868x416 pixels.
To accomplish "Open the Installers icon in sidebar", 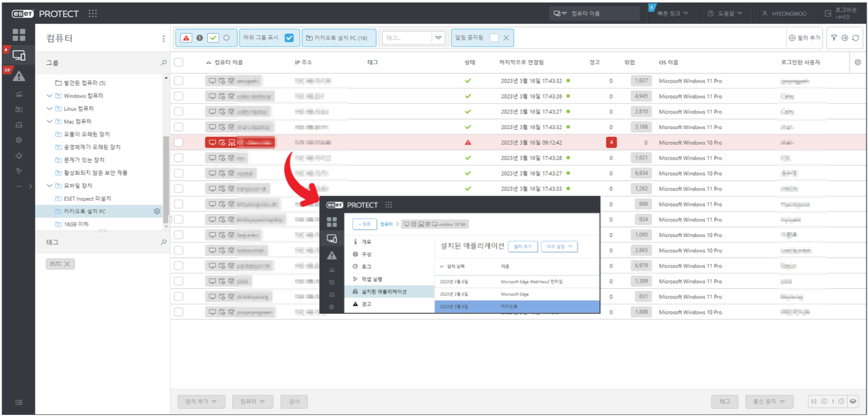I will [x=19, y=125].
